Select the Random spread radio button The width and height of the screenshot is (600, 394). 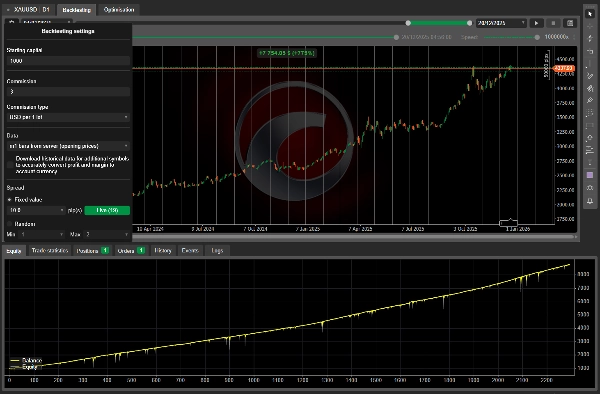[10, 224]
